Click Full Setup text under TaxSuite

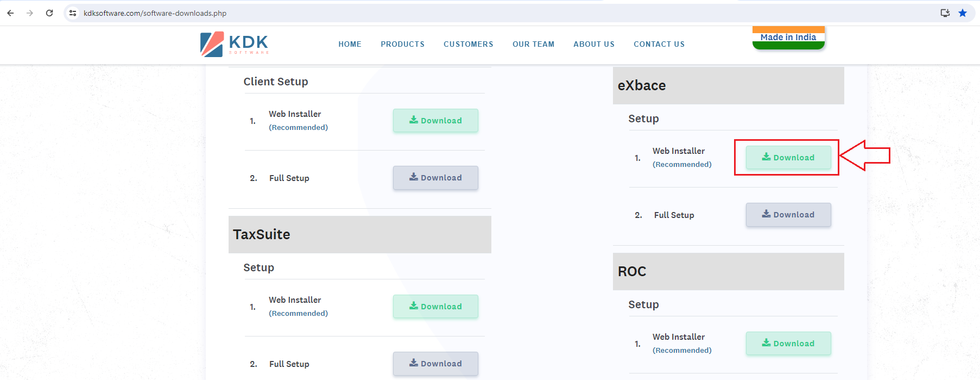[289, 364]
